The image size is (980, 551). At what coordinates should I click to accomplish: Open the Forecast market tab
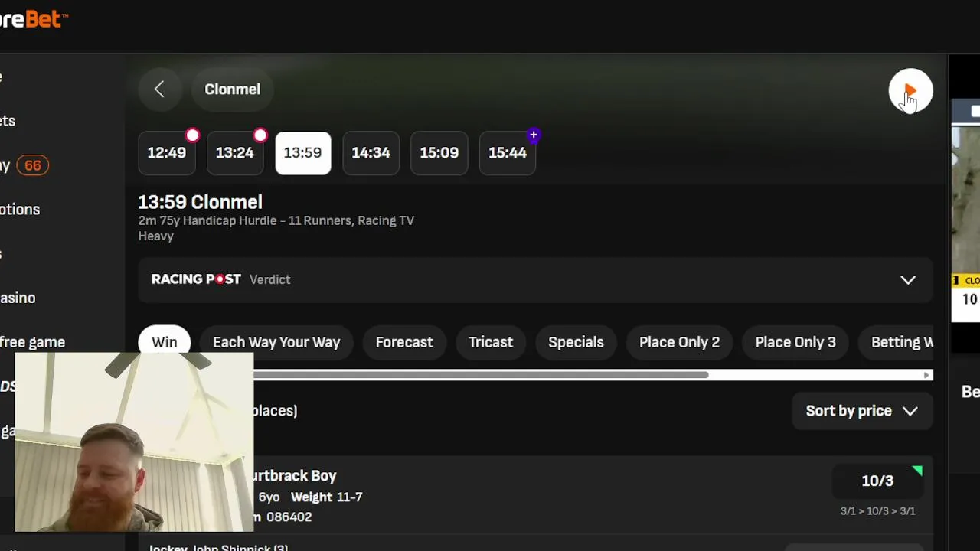pyautogui.click(x=404, y=342)
